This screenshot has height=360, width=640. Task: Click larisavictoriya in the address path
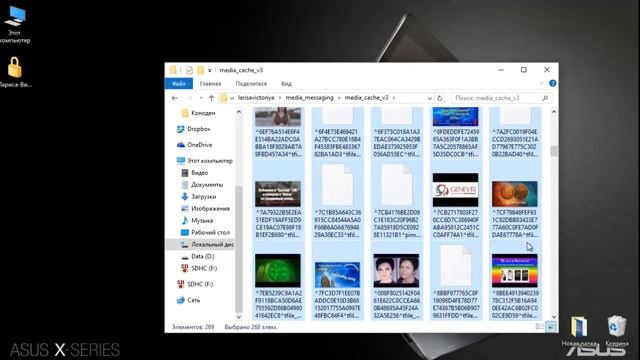pyautogui.click(x=256, y=98)
